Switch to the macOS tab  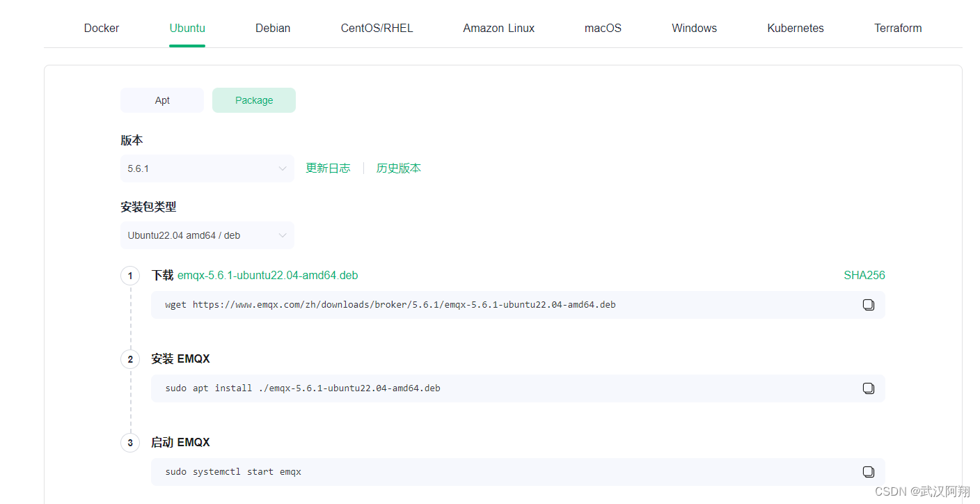(603, 29)
